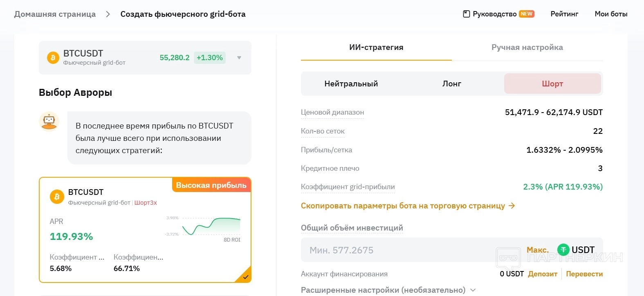Click the breadcrumb chevron separator
Image resolution: width=644 pixels, height=296 pixels.
point(108,14)
